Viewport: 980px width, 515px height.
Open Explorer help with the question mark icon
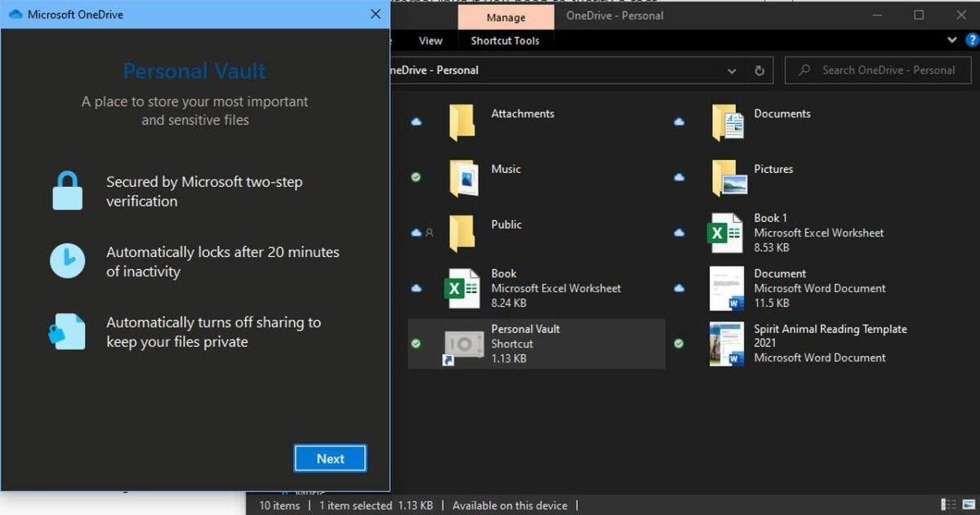tap(972, 40)
